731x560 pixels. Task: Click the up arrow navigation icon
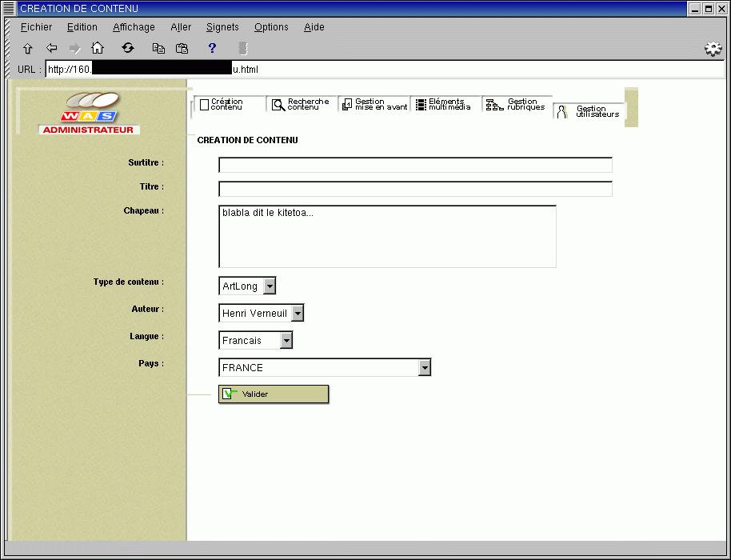[x=28, y=49]
